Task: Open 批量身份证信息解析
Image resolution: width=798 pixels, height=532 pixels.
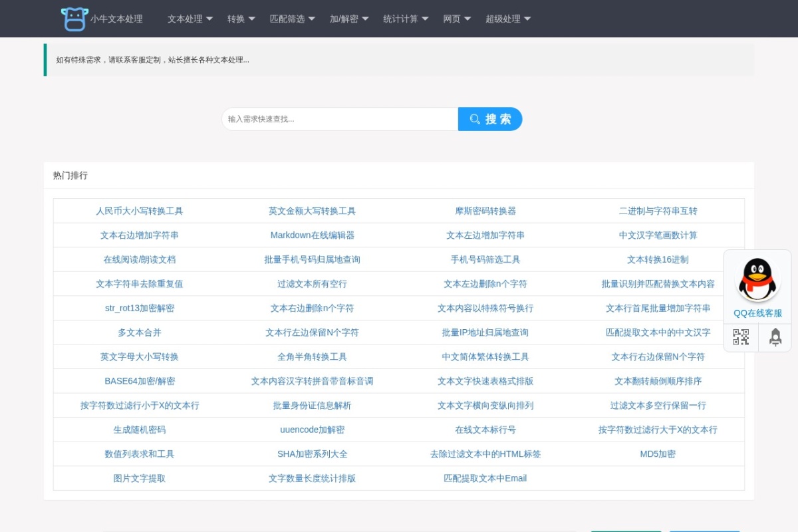Action: tap(313, 405)
